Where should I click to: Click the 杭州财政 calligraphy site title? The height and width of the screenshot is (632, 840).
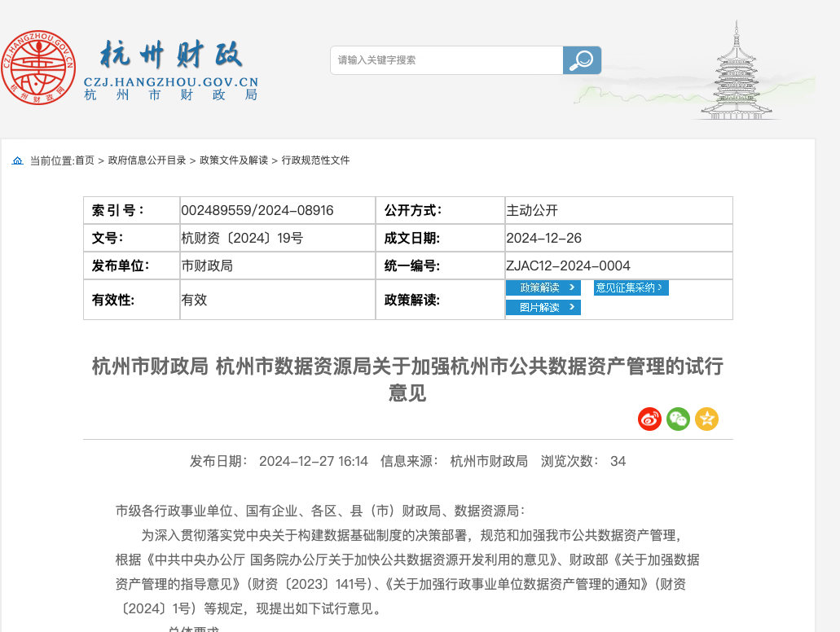click(171, 55)
